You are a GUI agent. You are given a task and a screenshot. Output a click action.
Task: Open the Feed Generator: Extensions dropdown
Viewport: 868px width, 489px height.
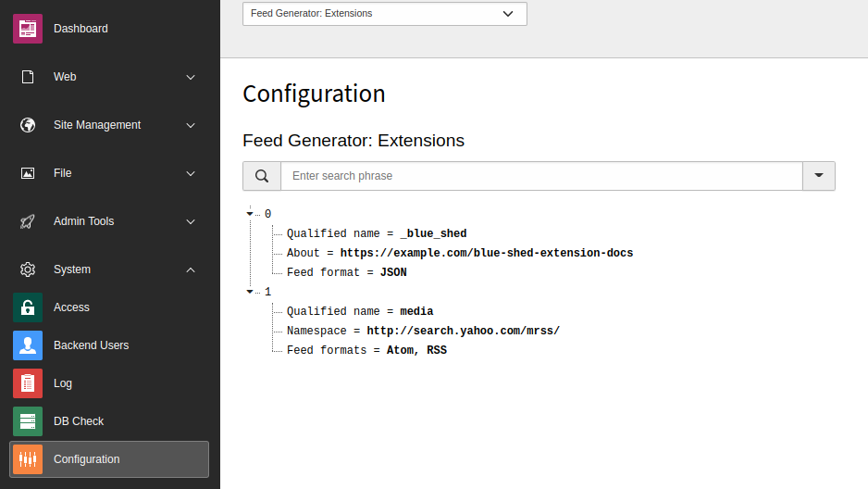385,13
